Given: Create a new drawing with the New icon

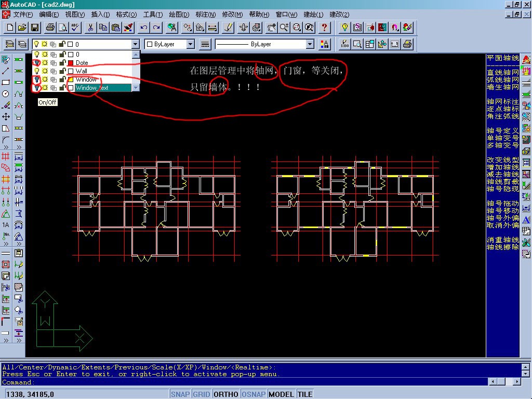Looking at the screenshot, I should (x=10, y=28).
